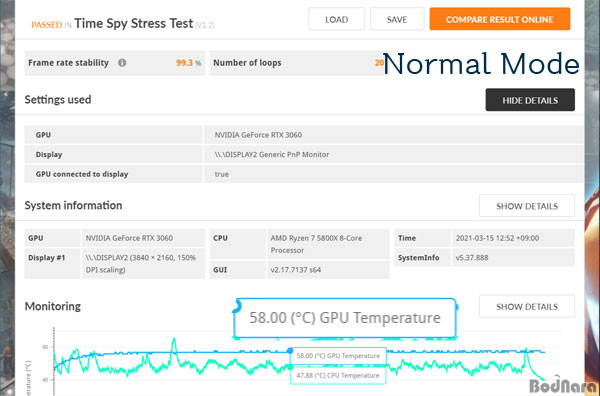Screen dimensions: 600x396
Task: Click the frame rate stability info icon
Action: pyautogui.click(x=122, y=63)
